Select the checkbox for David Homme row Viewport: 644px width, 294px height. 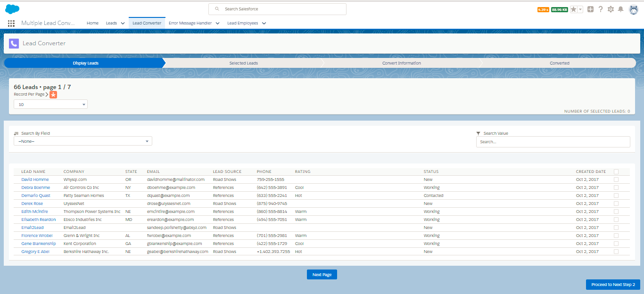click(x=616, y=180)
